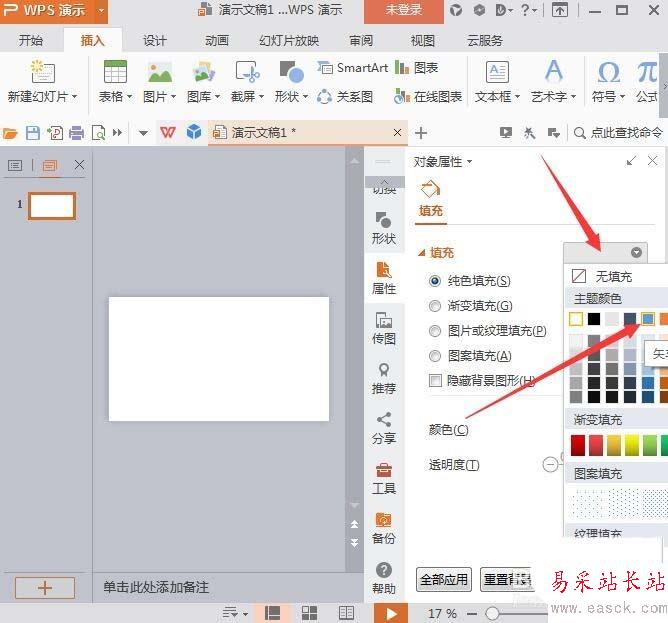Open the color dropdown arrow in fill panel
Image resolution: width=668 pixels, height=623 pixels.
pos(636,252)
